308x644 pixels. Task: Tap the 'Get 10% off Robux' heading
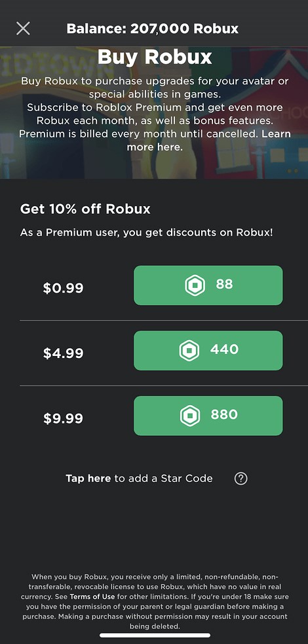pyautogui.click(x=85, y=209)
